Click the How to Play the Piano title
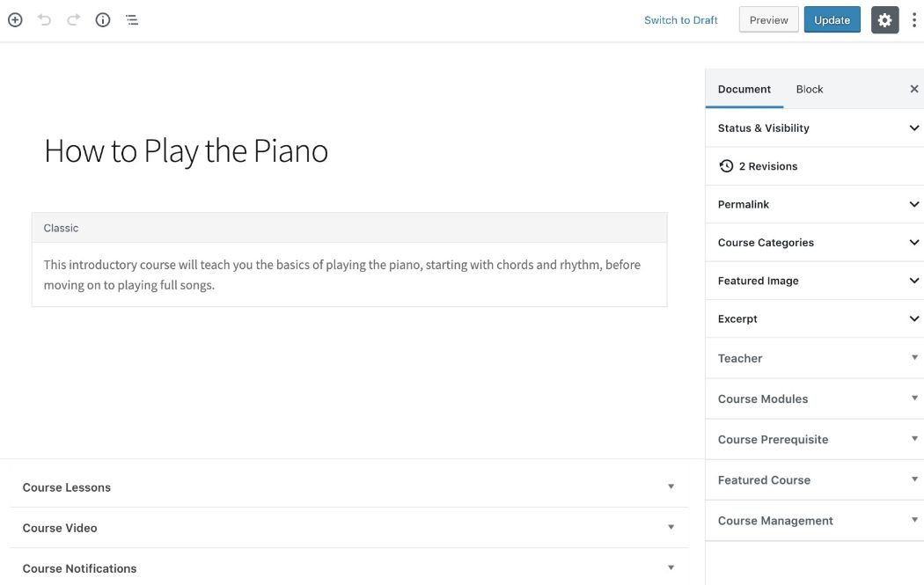This screenshot has height=585, width=924. coord(187,151)
